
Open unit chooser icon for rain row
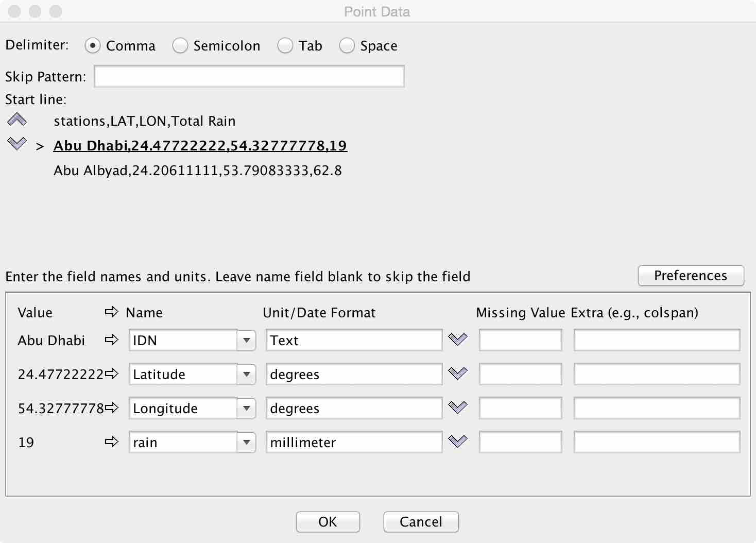(457, 442)
